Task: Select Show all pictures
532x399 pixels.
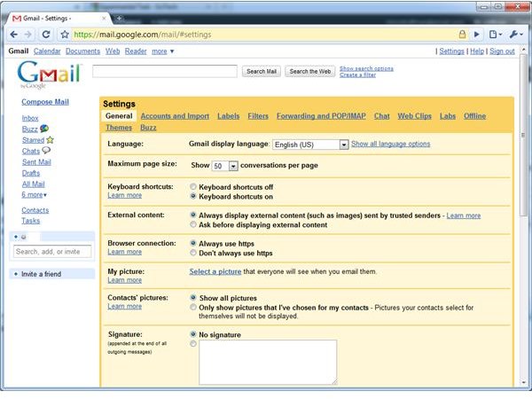Action: click(193, 298)
